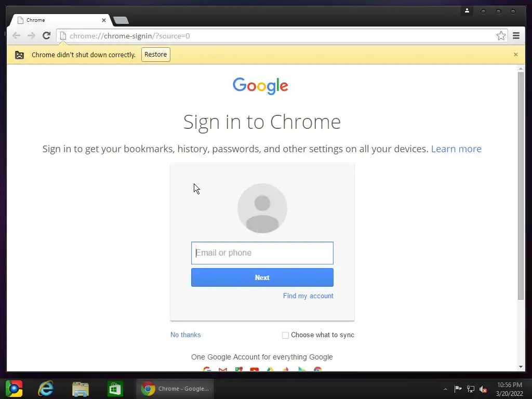Click the Google logo
The height and width of the screenshot is (399, 532).
261,86
